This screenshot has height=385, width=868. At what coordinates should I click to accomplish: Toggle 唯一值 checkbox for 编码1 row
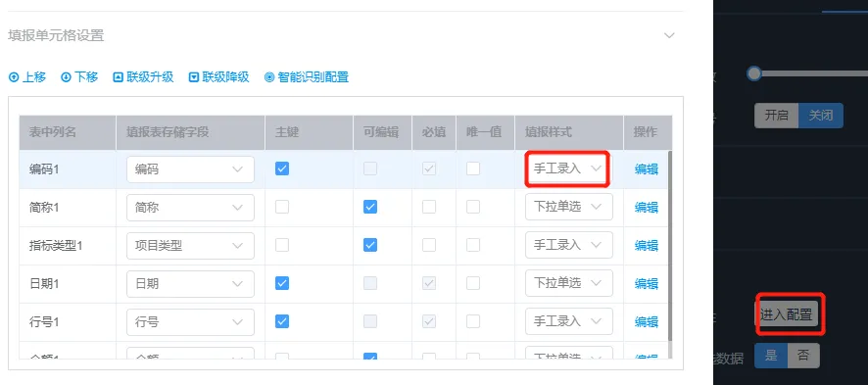point(473,168)
